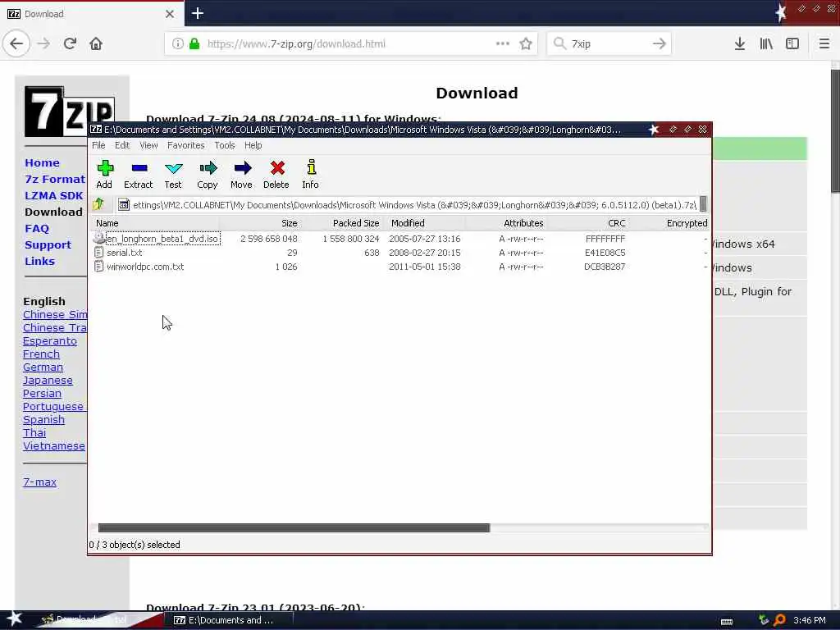Open the Favorites menu

point(186,145)
